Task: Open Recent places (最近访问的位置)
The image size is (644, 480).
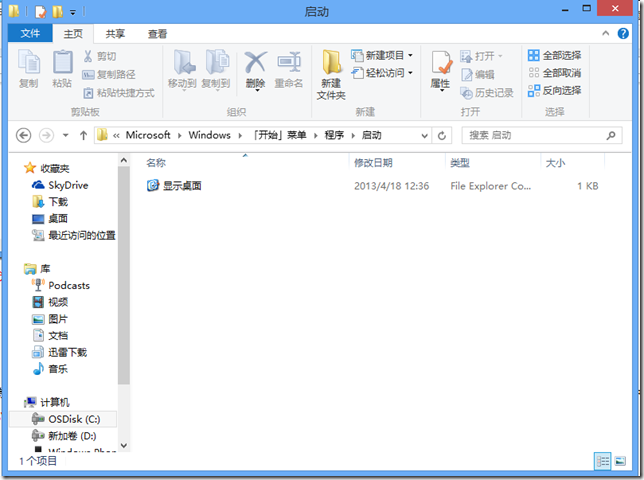Action: coord(74,235)
